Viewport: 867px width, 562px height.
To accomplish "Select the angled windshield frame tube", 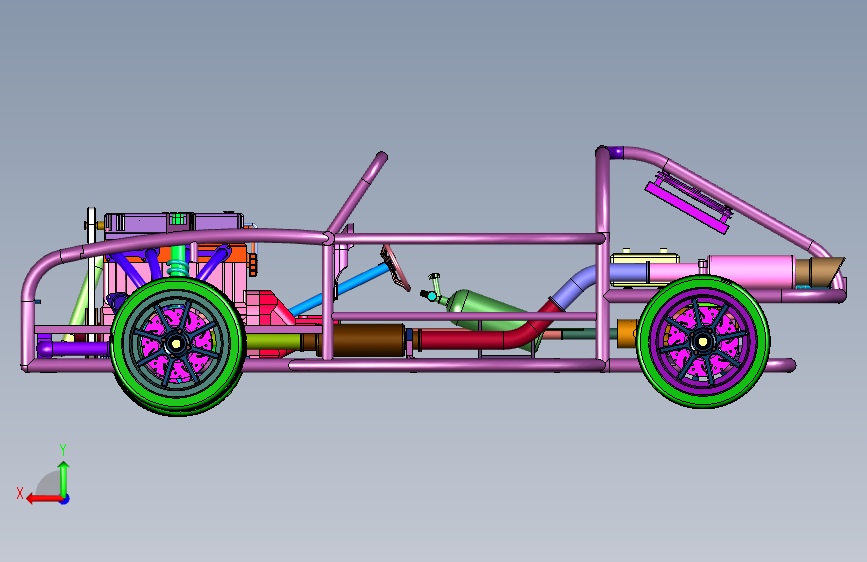I will [358, 192].
